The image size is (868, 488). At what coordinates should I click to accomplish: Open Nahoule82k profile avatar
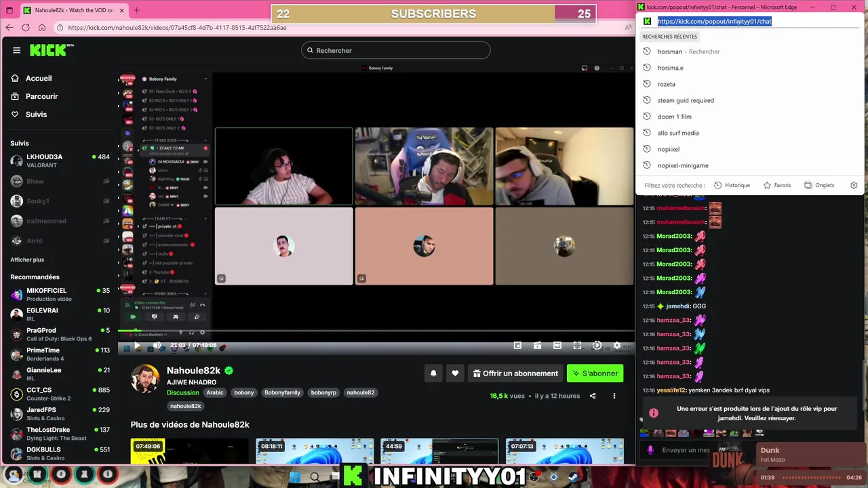(145, 379)
